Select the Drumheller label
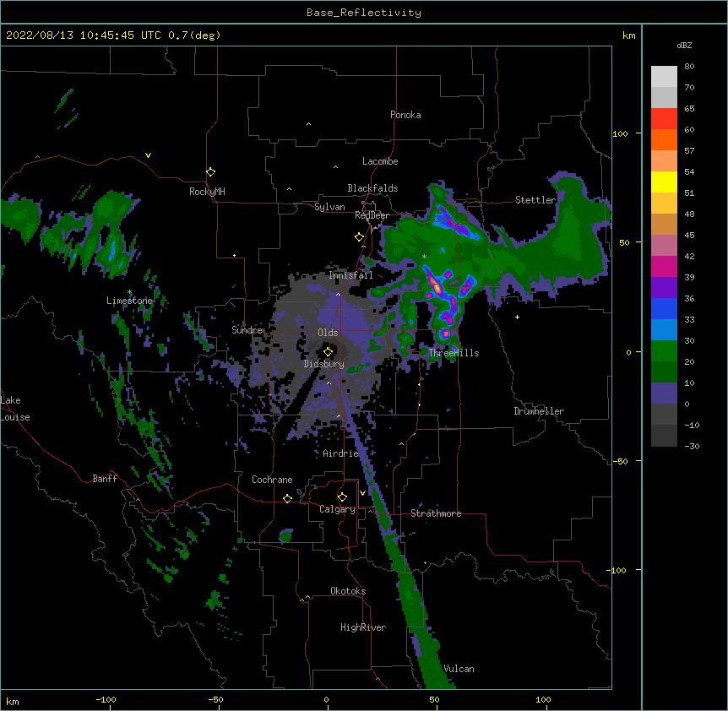The image size is (728, 711). [x=539, y=411]
